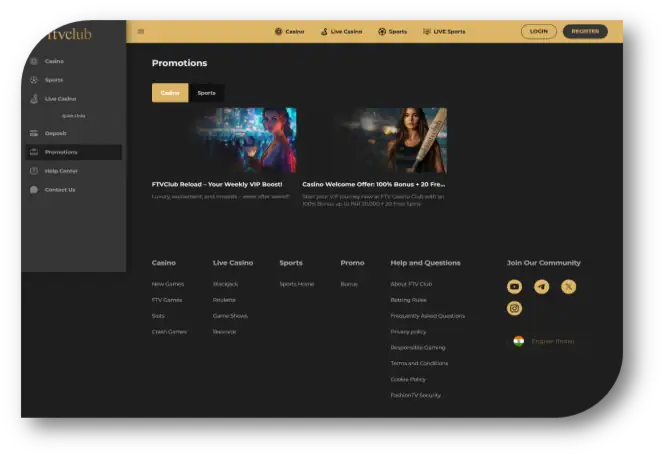Open LIVE Sports in top navigation

tap(444, 32)
